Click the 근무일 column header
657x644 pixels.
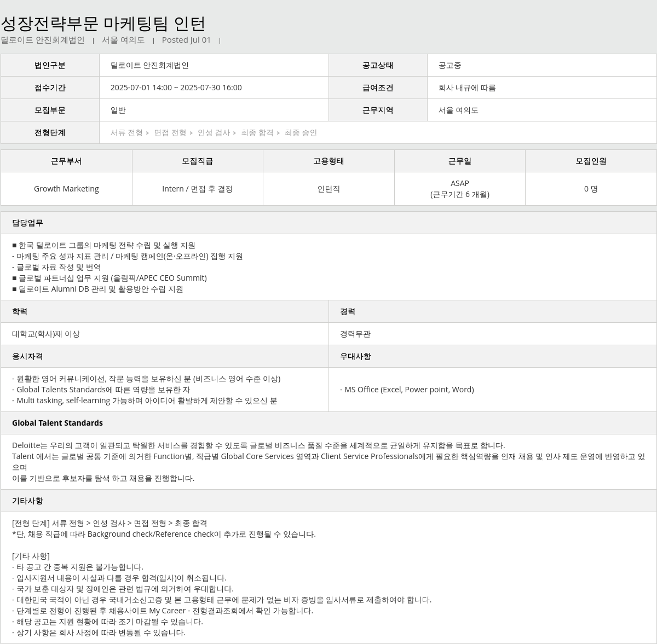coord(460,161)
